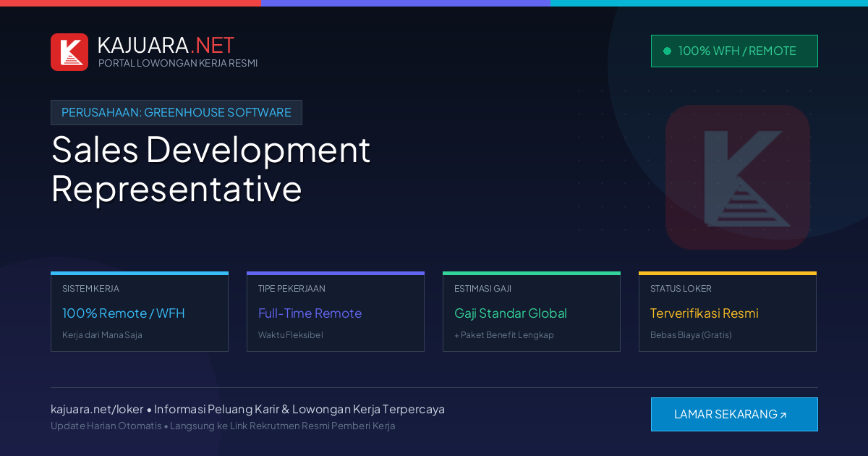
Task: Select the PERUSAHAAN: GREENHOUSE SOFTWARE tag
Action: click(x=176, y=112)
